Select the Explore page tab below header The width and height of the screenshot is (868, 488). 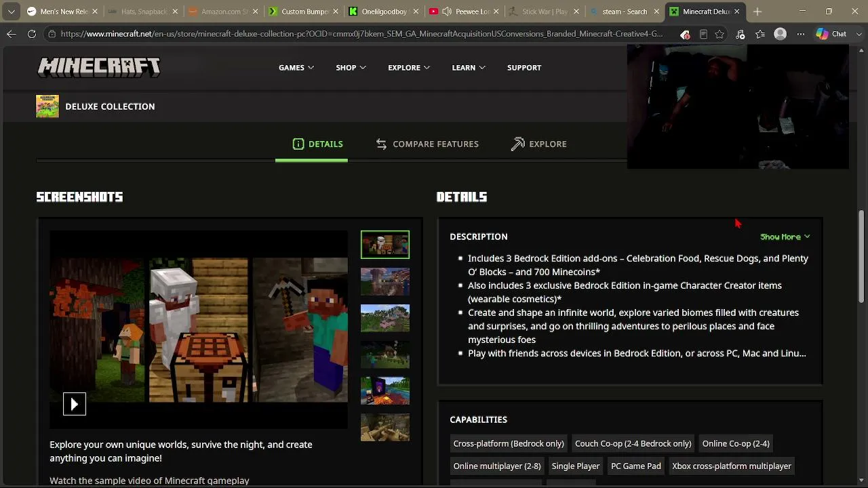pyautogui.click(x=539, y=144)
